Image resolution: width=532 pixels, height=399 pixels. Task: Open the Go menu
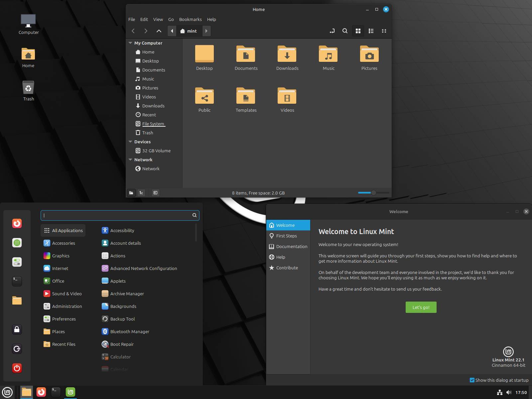(x=171, y=19)
